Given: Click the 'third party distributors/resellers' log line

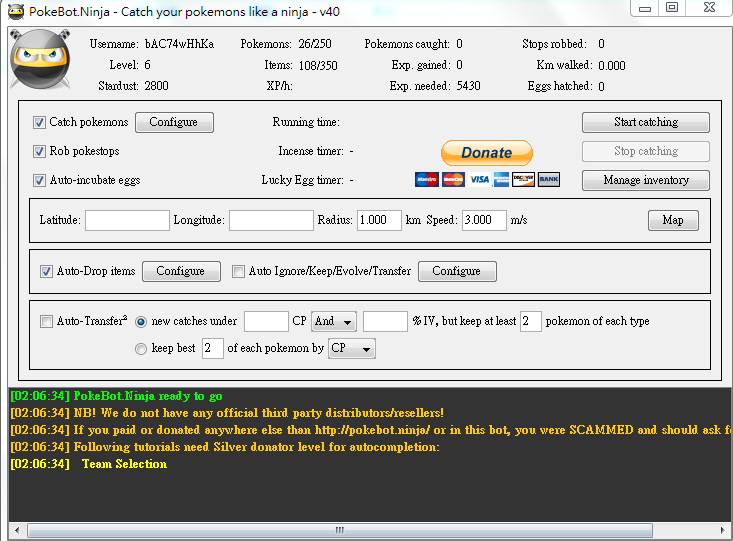Looking at the screenshot, I should [x=227, y=413].
